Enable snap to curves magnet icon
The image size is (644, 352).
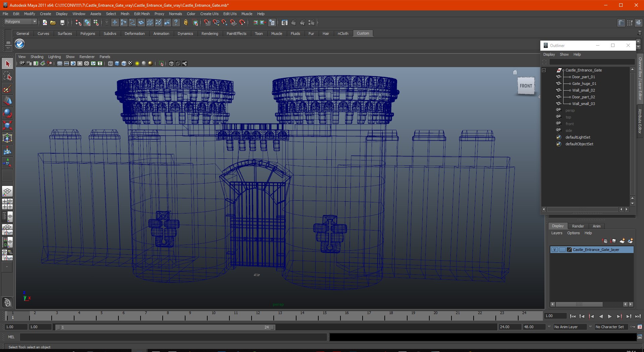pos(216,22)
